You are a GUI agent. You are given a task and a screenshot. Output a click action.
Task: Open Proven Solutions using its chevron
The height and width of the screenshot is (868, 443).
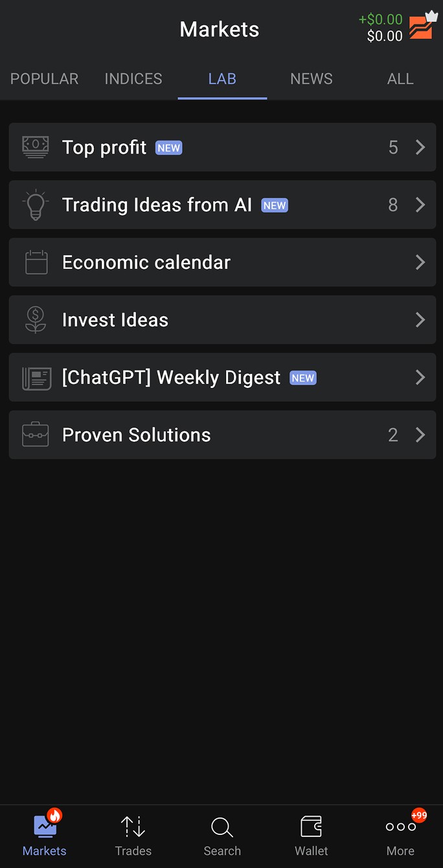pyautogui.click(x=420, y=435)
